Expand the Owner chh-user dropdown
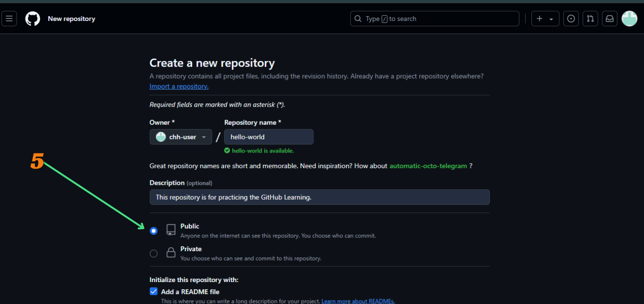The height and width of the screenshot is (304, 644). 181,137
